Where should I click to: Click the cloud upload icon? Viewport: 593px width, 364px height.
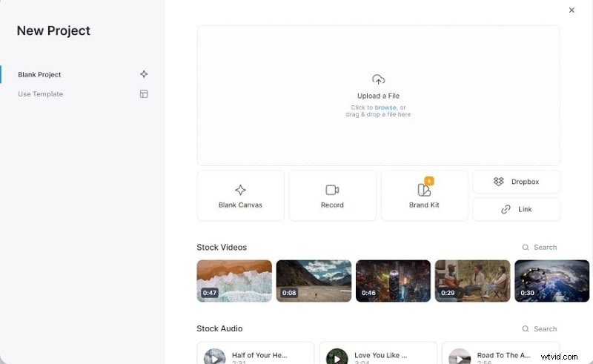click(x=378, y=79)
